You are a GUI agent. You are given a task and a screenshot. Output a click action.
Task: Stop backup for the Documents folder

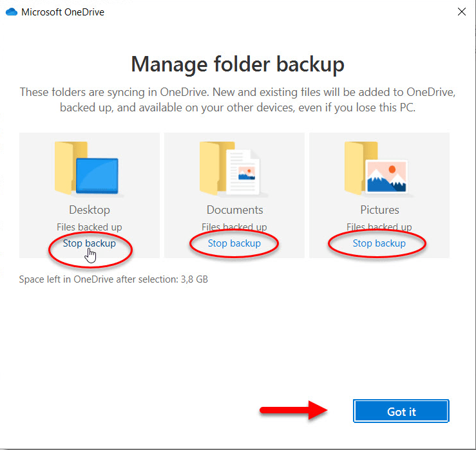[x=234, y=243]
